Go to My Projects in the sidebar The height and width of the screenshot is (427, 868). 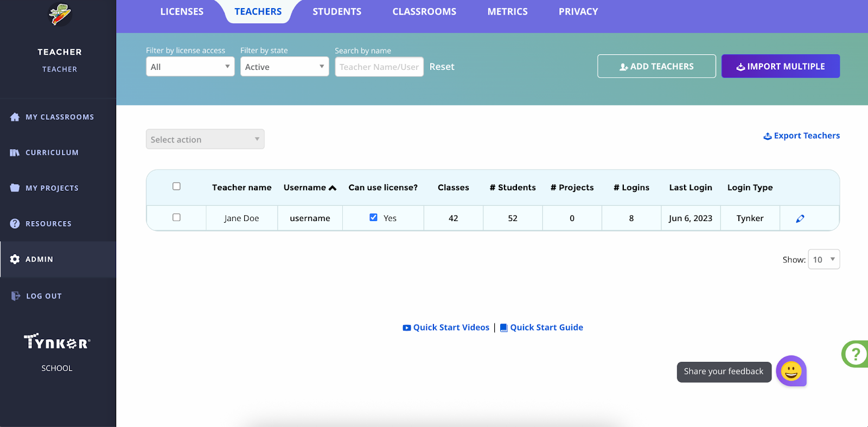pyautogui.click(x=52, y=188)
